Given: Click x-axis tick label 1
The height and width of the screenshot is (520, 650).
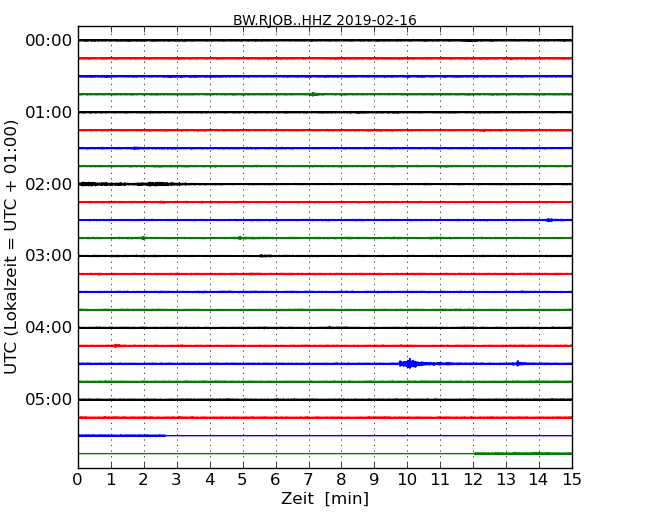Looking at the screenshot, I should tap(111, 480).
